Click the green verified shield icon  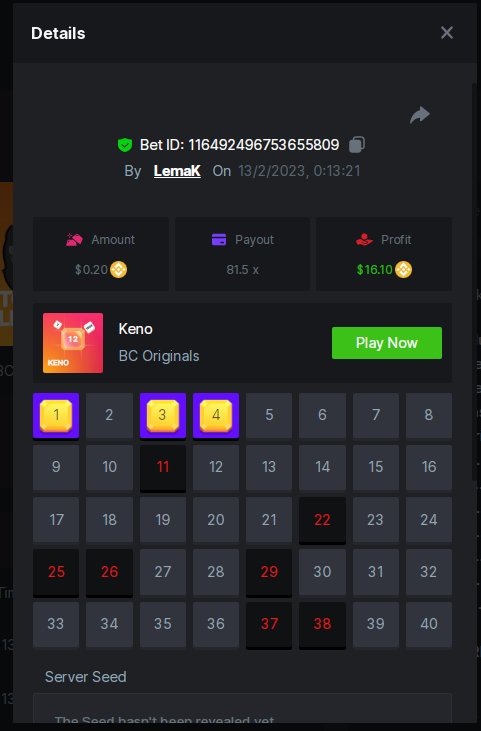[x=125, y=145]
